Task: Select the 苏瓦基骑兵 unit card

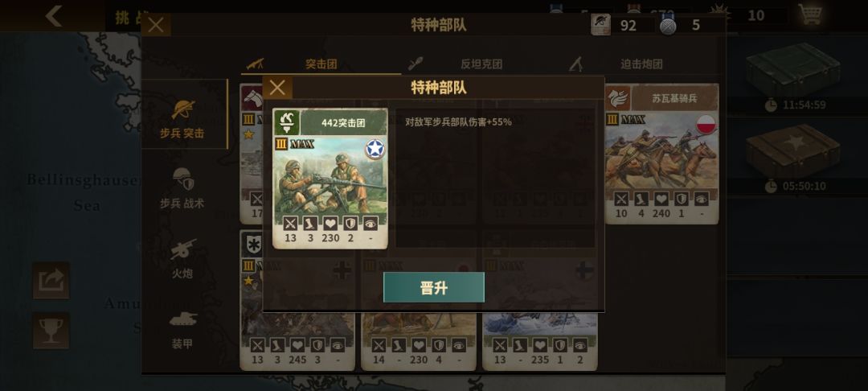Action: (661, 154)
